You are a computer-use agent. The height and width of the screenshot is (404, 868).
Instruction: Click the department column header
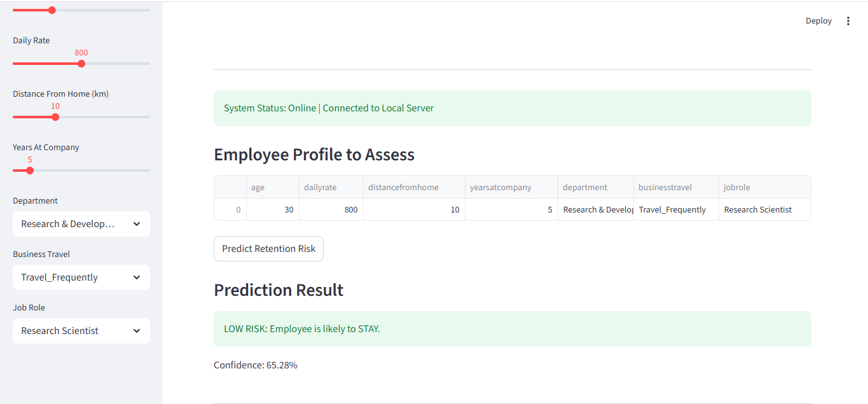(x=596, y=187)
